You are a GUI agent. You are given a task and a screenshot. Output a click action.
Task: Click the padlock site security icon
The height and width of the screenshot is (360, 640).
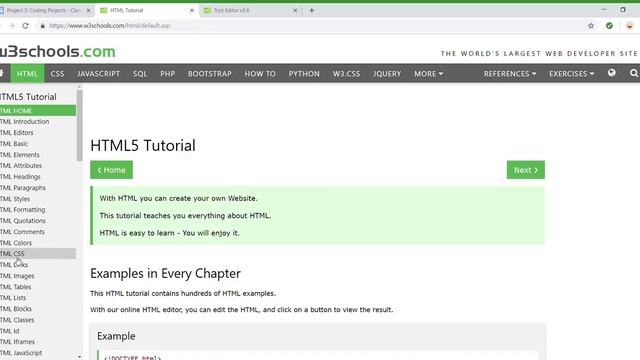click(x=42, y=26)
